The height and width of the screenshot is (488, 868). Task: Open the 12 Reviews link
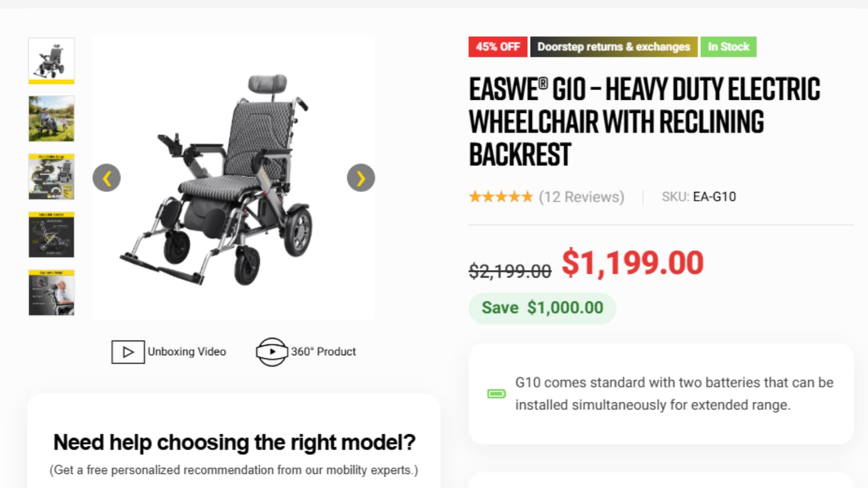tap(582, 197)
